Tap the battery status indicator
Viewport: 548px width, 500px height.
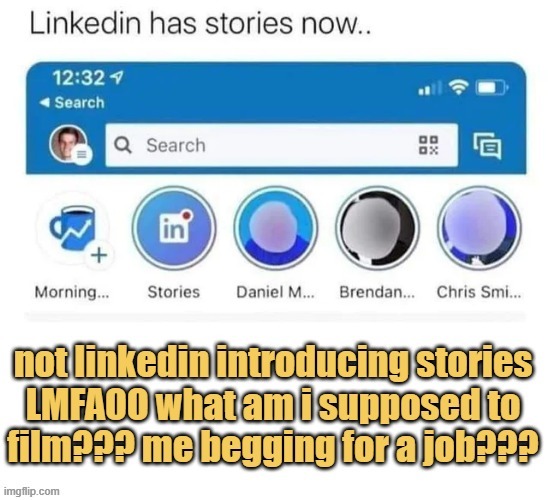[492, 88]
